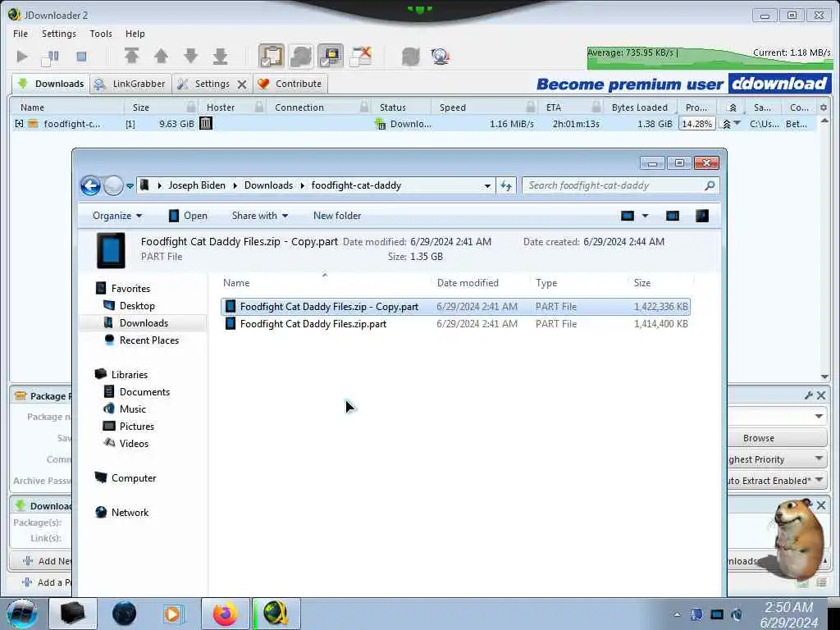Viewport: 840px width, 630px height.
Task: Click Browse button in JDownloader panel
Action: 758,438
